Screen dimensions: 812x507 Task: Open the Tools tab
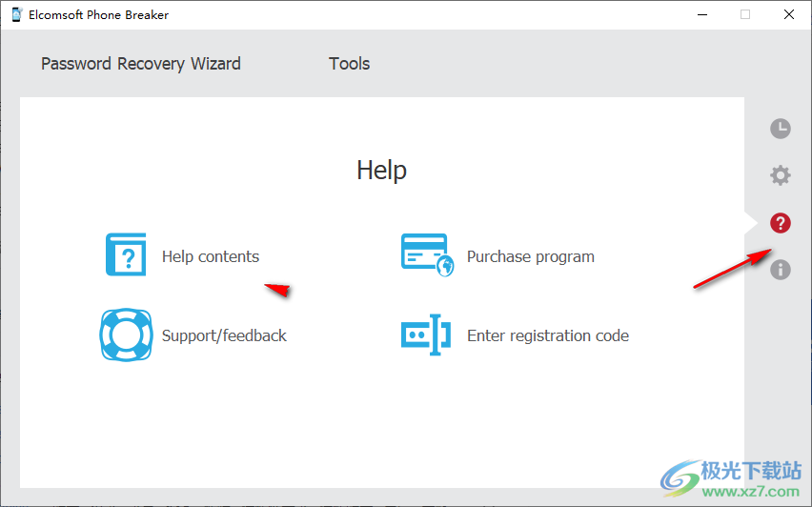pos(350,64)
